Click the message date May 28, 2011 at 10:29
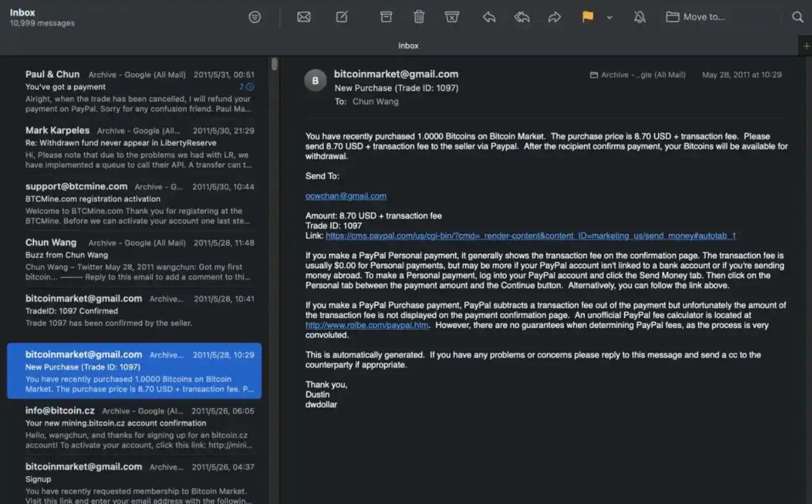Screen dimensions: 812x504 tap(742, 75)
